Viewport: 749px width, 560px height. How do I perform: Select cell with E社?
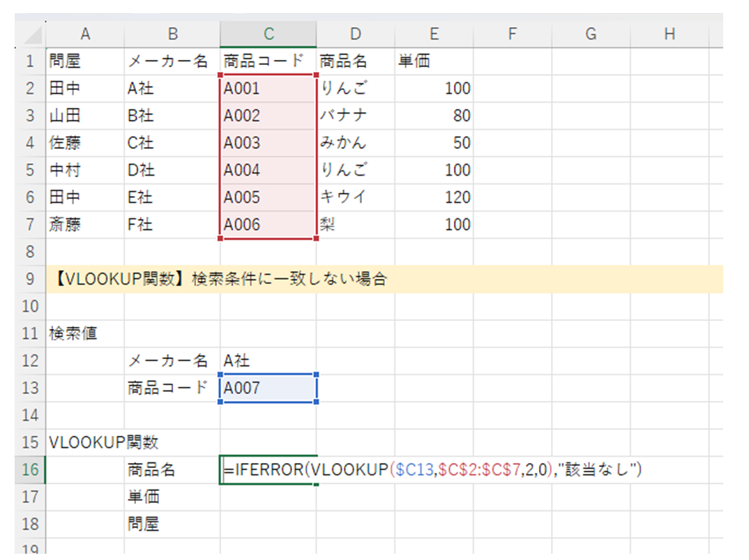(x=172, y=197)
